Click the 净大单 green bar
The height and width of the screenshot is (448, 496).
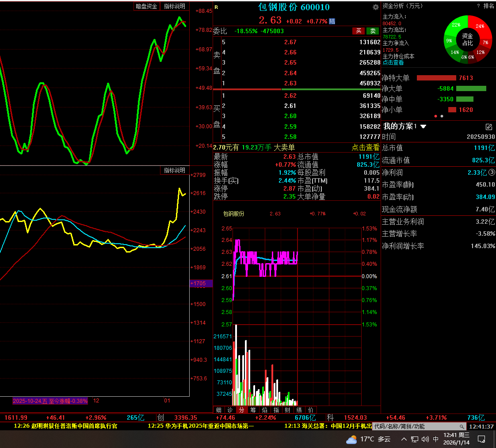[471, 88]
